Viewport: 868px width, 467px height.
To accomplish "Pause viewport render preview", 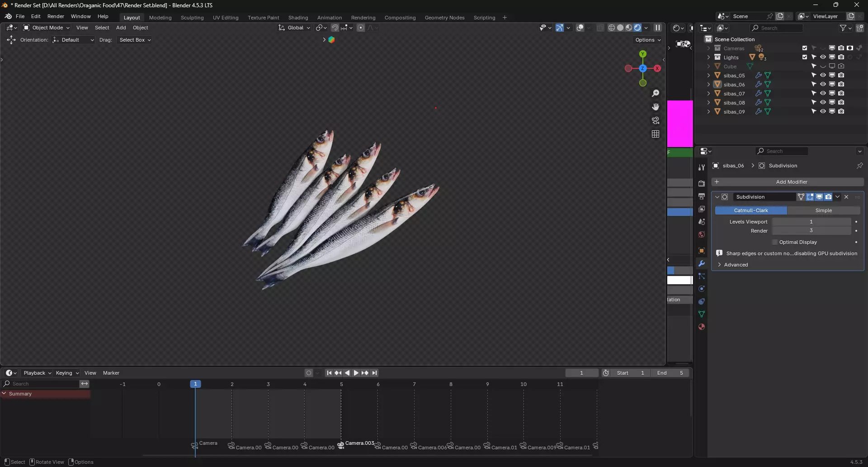I will (x=658, y=28).
